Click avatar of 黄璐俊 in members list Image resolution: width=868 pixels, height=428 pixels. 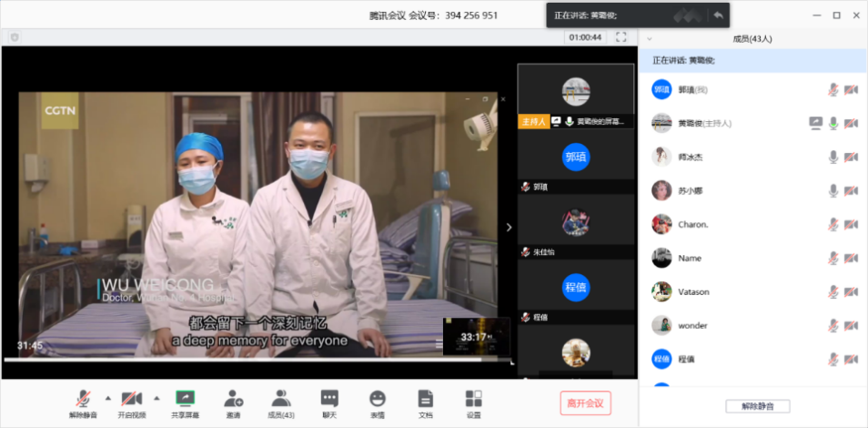[x=661, y=123]
